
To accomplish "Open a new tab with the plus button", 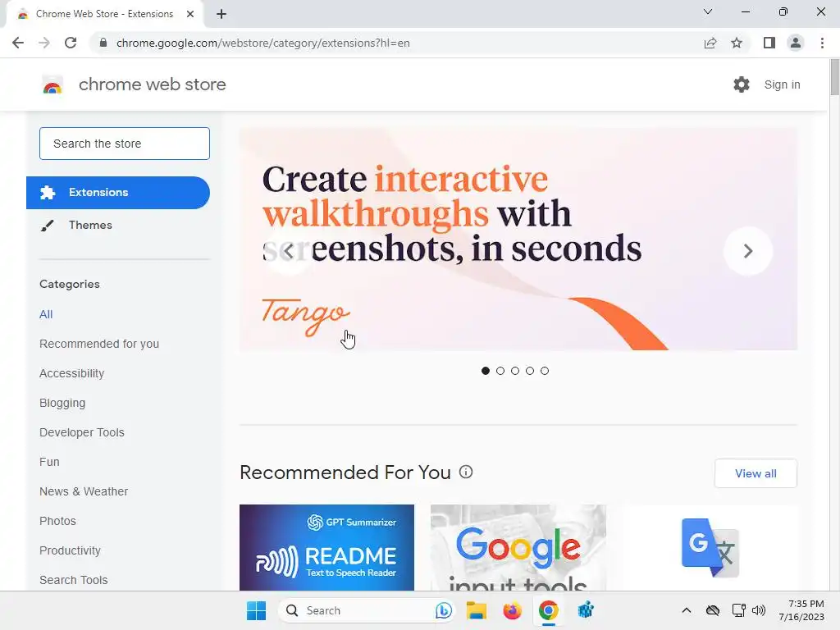I will (x=221, y=14).
